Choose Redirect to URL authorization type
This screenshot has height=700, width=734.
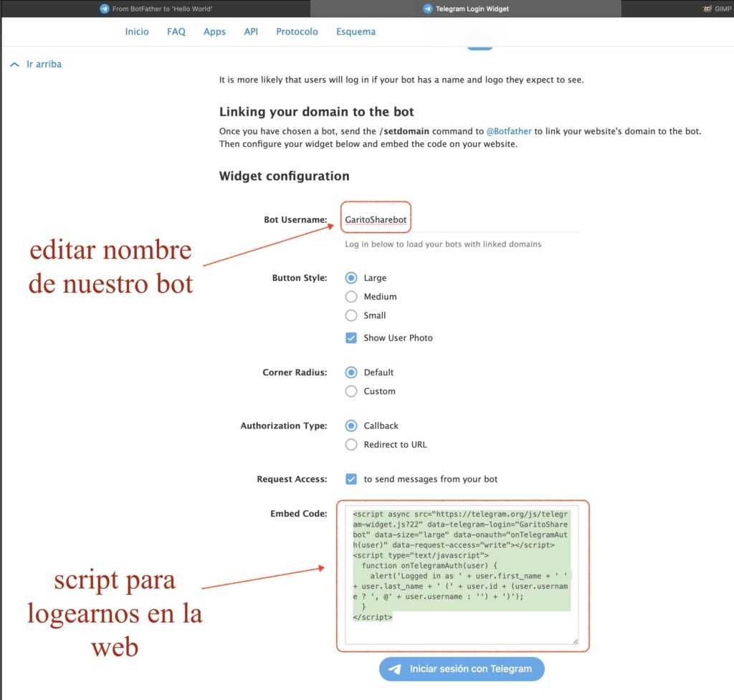click(x=351, y=444)
